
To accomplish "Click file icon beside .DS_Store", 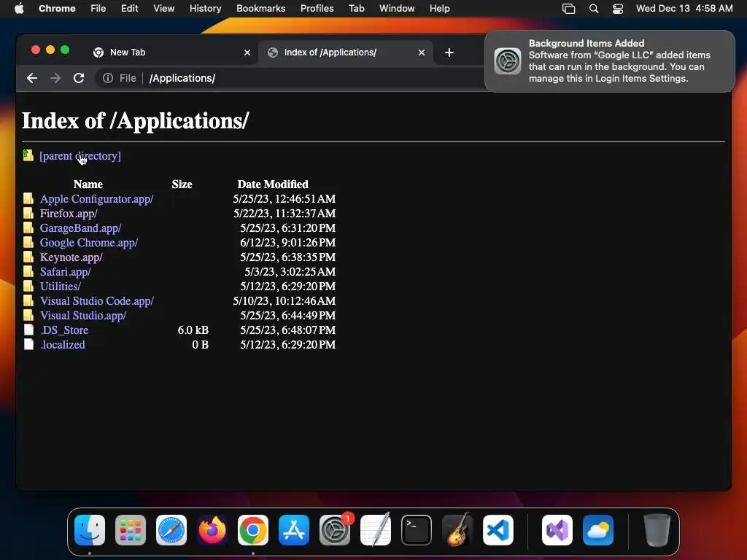I will click(x=28, y=330).
